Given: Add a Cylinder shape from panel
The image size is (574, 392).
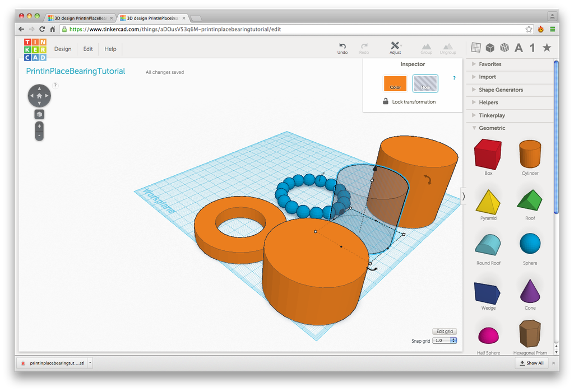Looking at the screenshot, I should [x=530, y=157].
